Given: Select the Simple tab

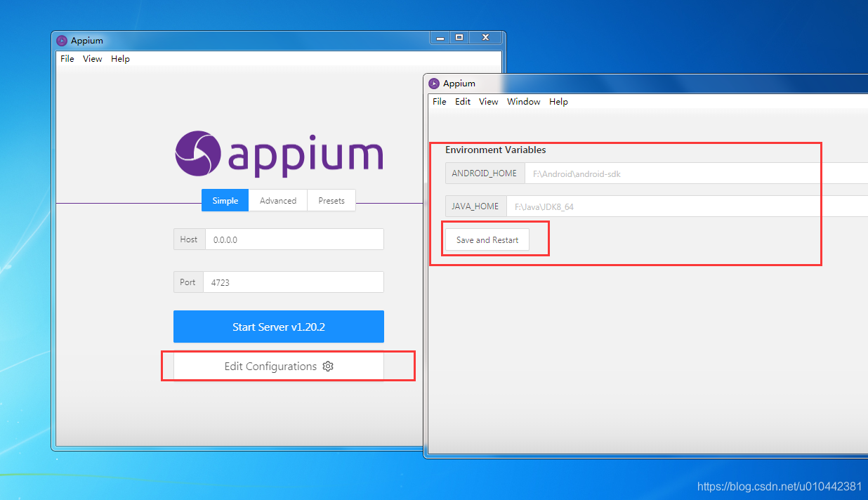Looking at the screenshot, I should (x=225, y=200).
